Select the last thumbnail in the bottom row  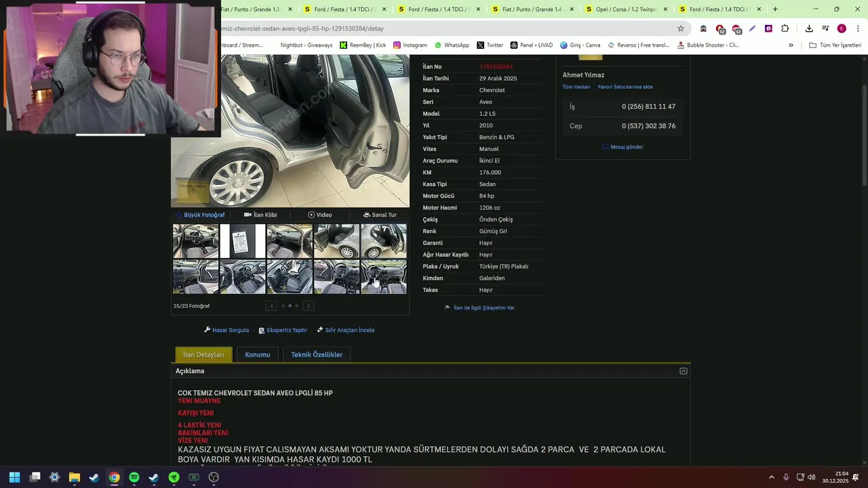pos(384,277)
